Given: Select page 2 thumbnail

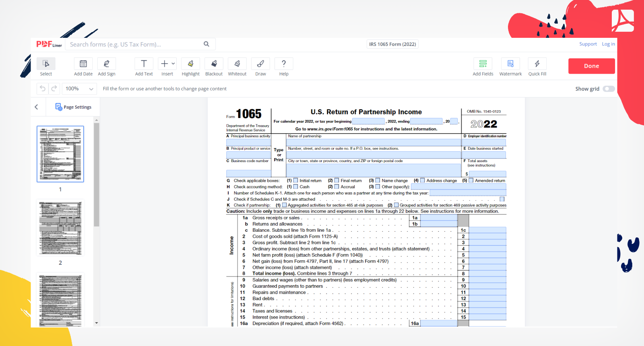Looking at the screenshot, I should tap(60, 228).
